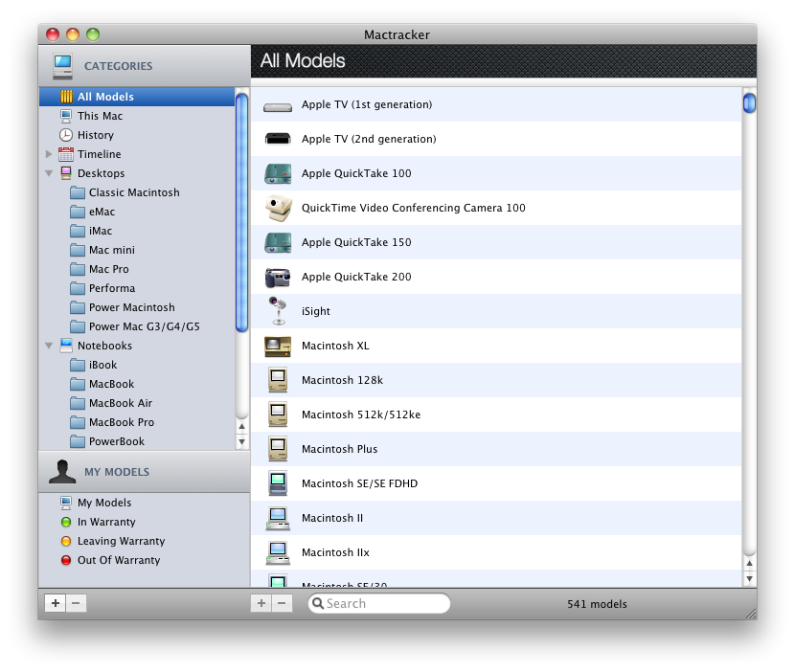Focus the Search field
795x672 pixels.
pyautogui.click(x=378, y=603)
